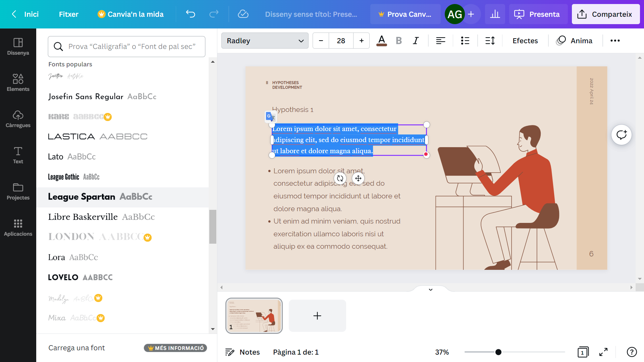Image resolution: width=644 pixels, height=362 pixels.
Task: Click the undo arrow icon
Action: [x=191, y=14]
